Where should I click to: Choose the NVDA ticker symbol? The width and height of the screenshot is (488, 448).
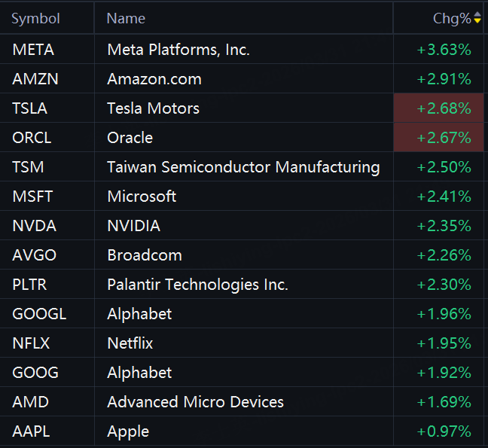tap(34, 226)
